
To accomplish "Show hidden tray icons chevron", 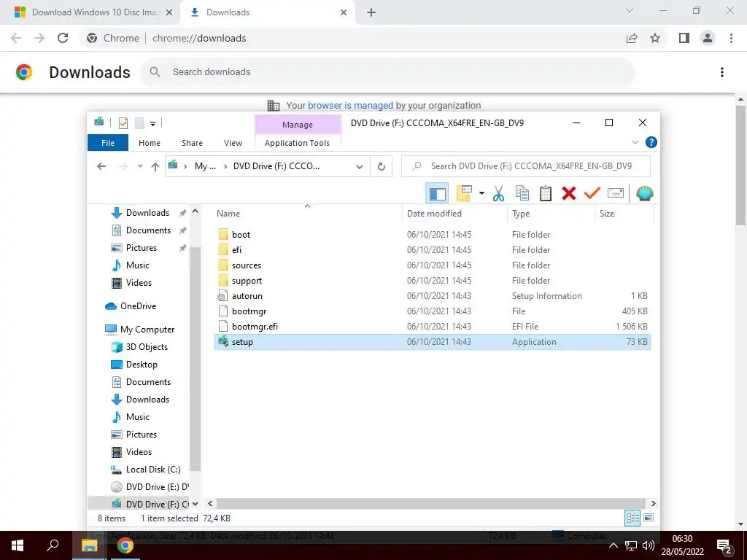I will (613, 545).
